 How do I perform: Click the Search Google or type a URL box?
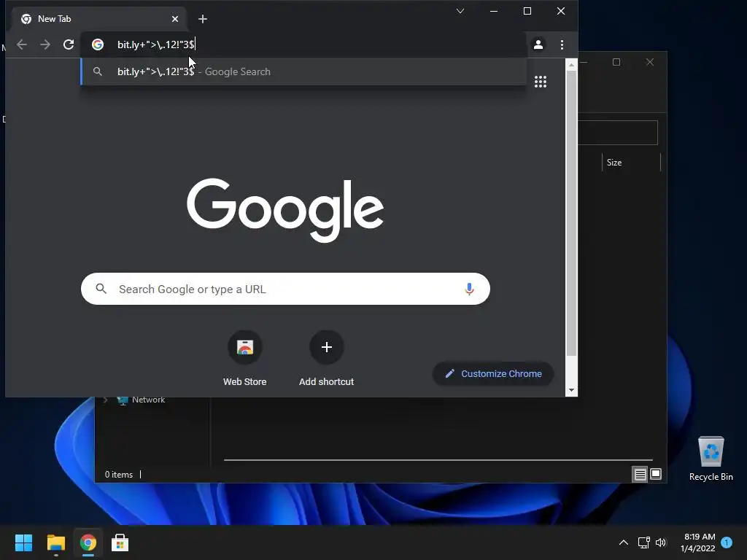tap(285, 289)
